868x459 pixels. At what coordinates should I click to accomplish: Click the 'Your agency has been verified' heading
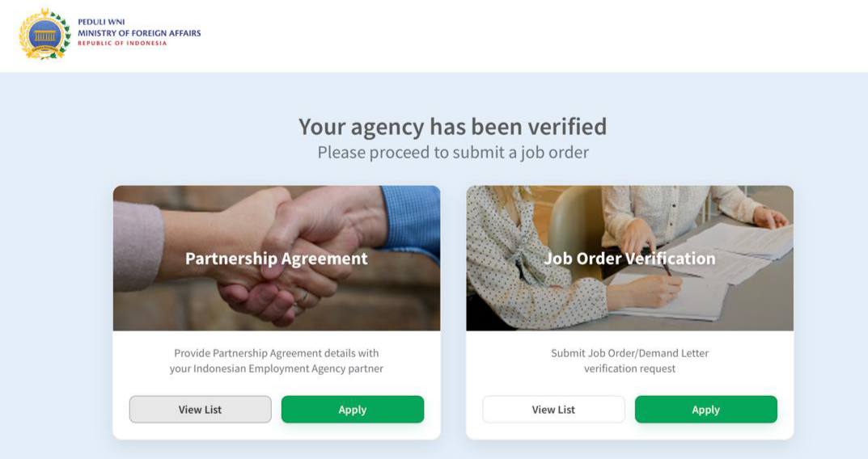(452, 126)
